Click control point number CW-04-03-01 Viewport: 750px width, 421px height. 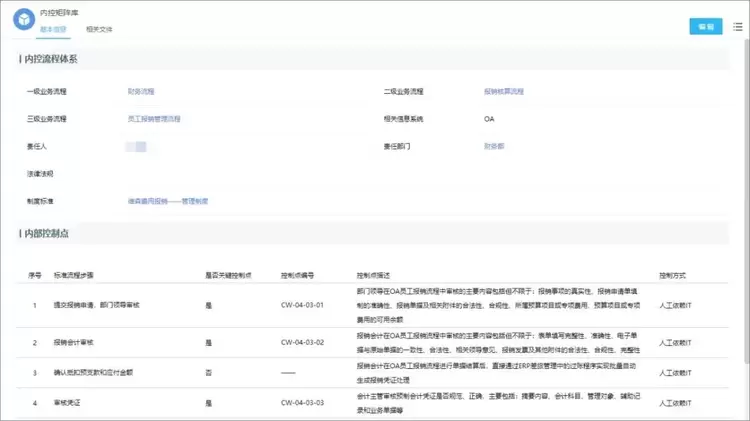click(x=302, y=305)
